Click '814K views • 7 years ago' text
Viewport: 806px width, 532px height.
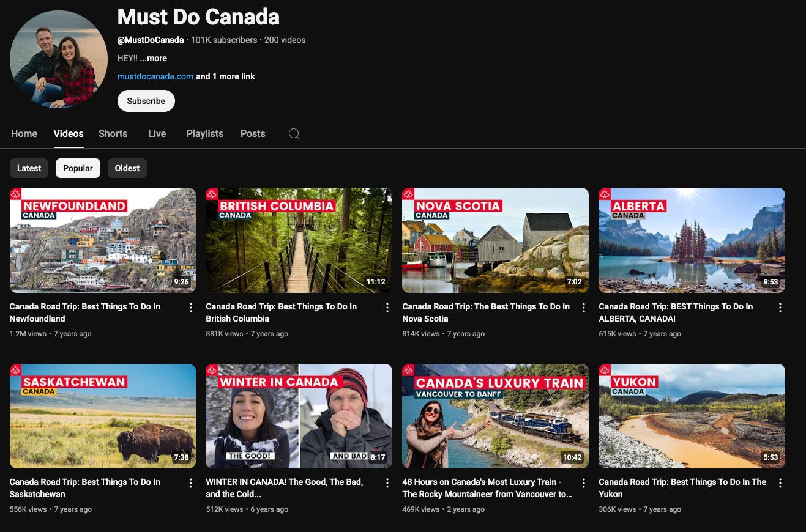(x=444, y=334)
